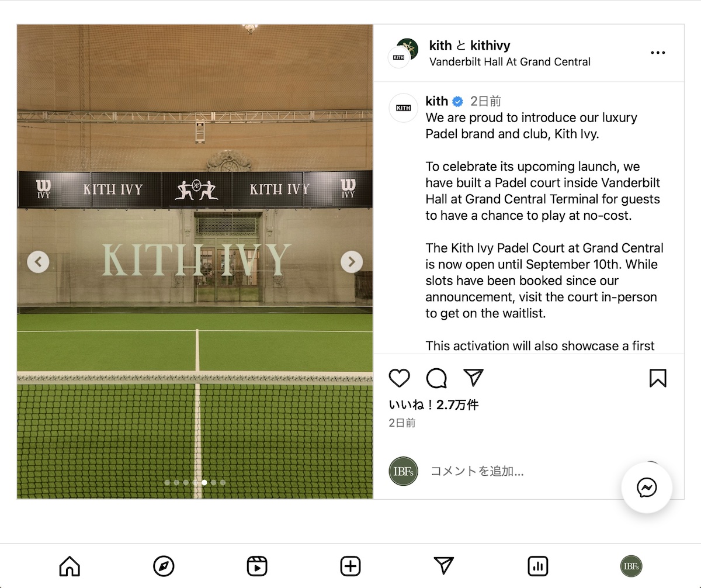Open the insights dashboard chart icon
This screenshot has width=701, height=588.
click(x=537, y=566)
